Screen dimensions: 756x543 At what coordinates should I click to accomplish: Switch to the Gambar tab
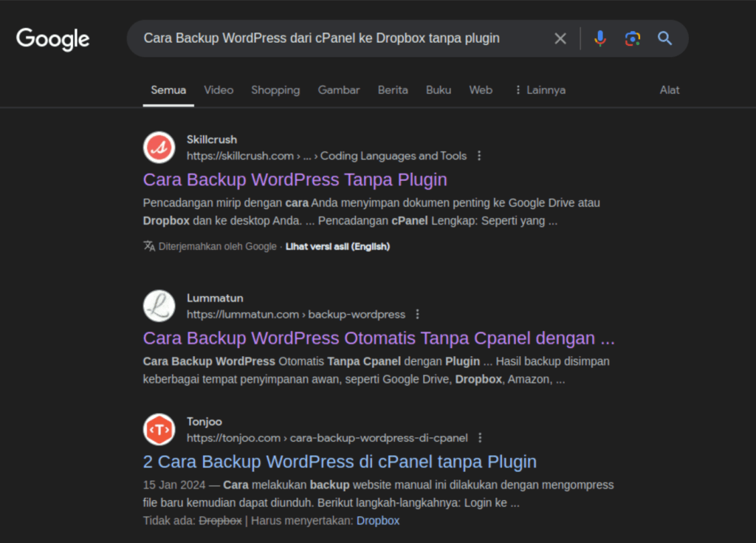[339, 90]
